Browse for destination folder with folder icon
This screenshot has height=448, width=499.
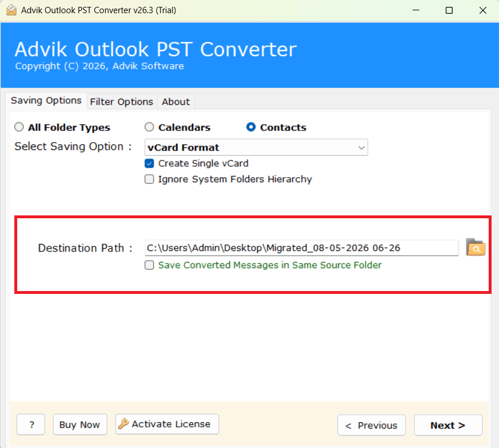pos(476,247)
